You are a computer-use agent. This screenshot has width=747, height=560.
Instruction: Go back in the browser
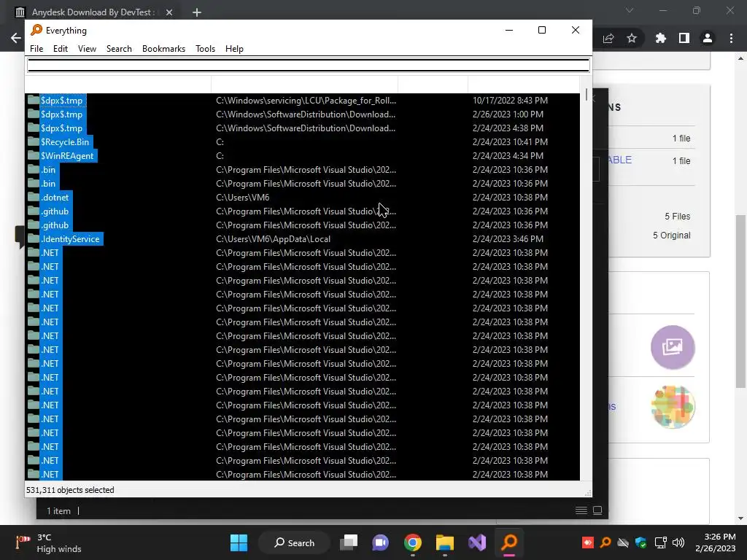(16, 38)
